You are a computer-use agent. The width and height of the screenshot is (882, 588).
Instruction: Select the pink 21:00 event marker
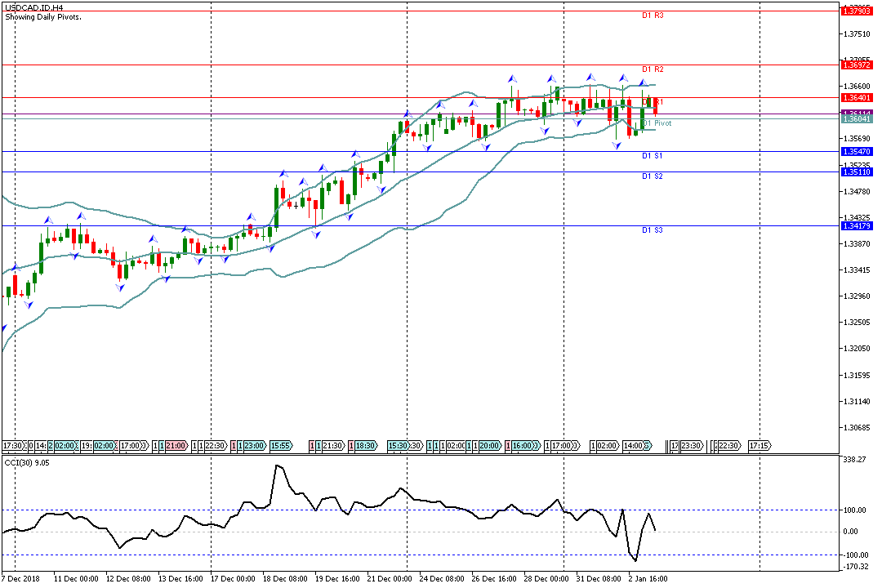[x=176, y=446]
